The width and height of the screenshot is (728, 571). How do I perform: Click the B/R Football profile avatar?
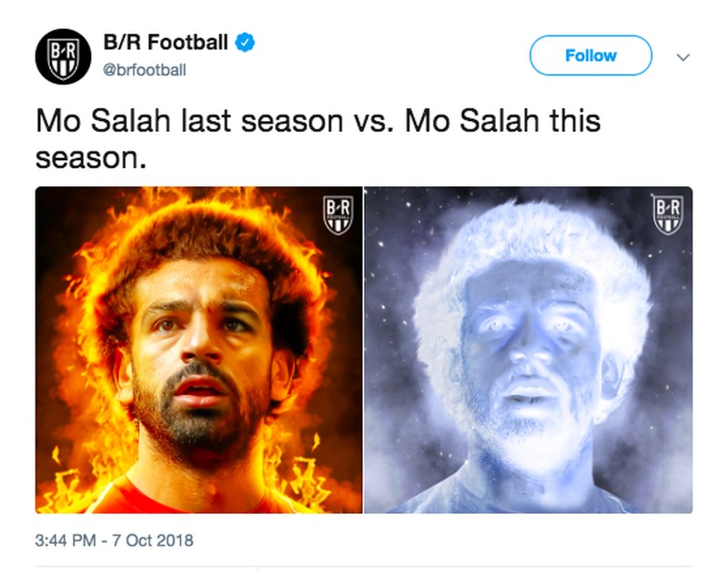[63, 56]
